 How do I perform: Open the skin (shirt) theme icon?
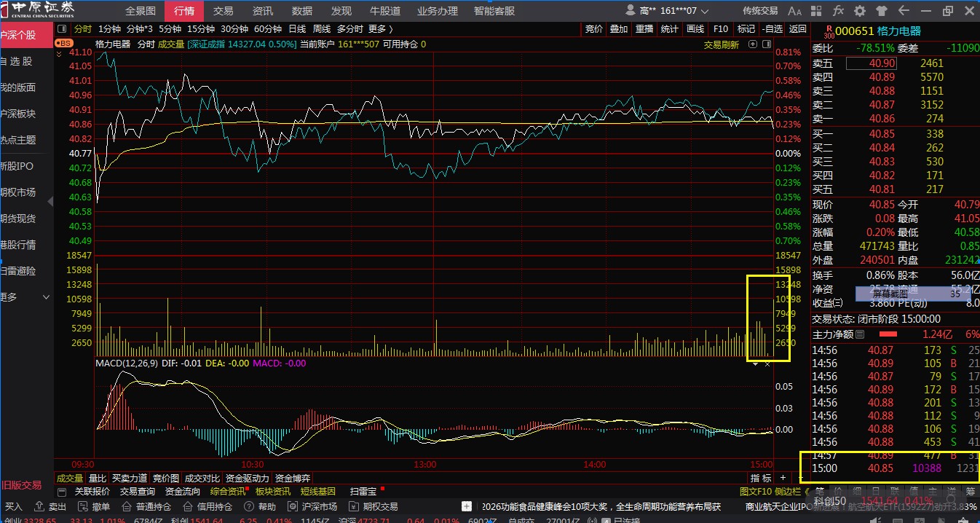pyautogui.click(x=882, y=11)
